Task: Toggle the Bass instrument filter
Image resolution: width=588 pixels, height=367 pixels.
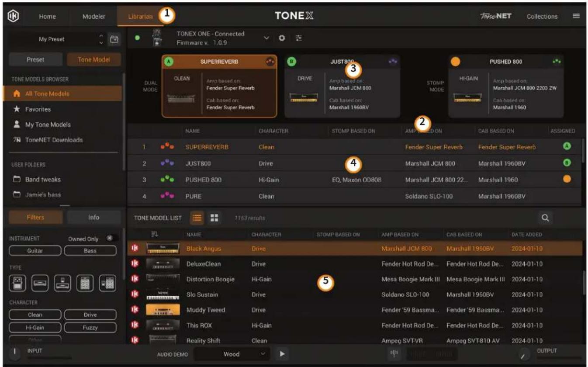Action: pos(90,251)
